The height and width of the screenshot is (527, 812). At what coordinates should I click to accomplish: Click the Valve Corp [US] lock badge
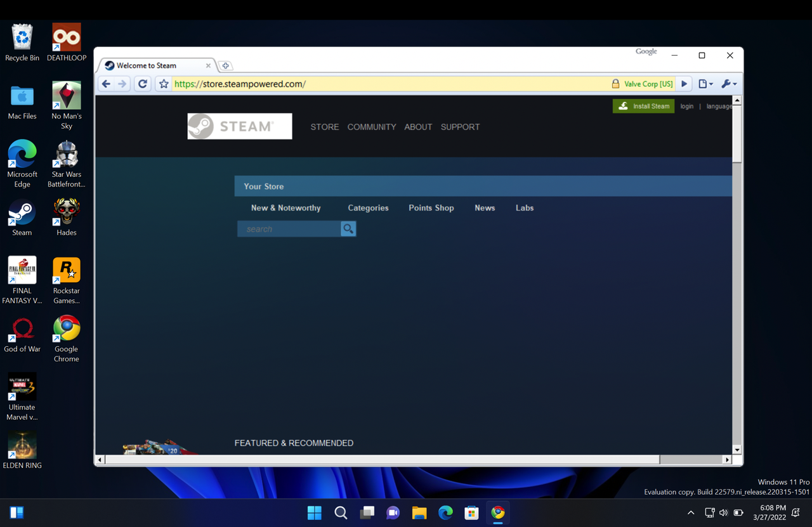pyautogui.click(x=642, y=84)
